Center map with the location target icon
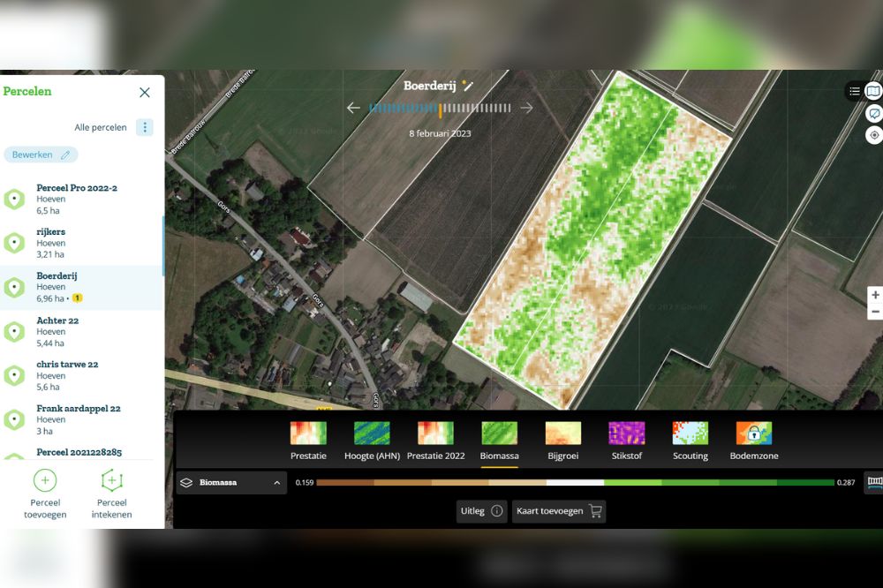Viewport: 883px width, 588px height. coord(874,135)
